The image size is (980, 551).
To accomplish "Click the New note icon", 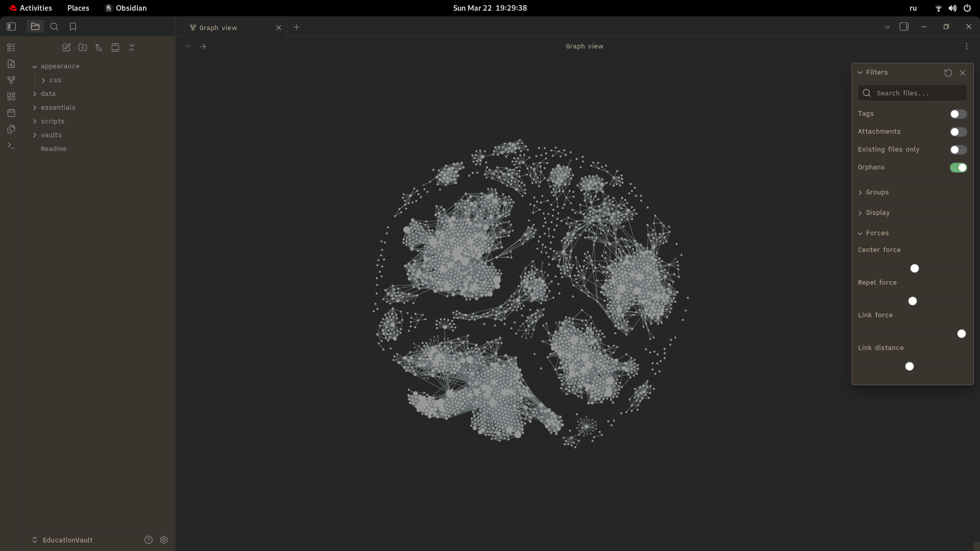I will point(66,47).
